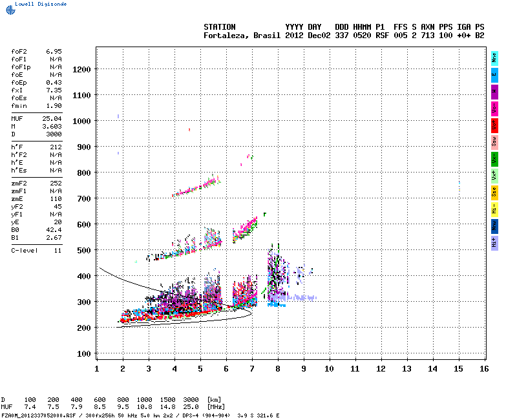Click the fxI value 7.35
517x420 pixels.
click(54, 90)
